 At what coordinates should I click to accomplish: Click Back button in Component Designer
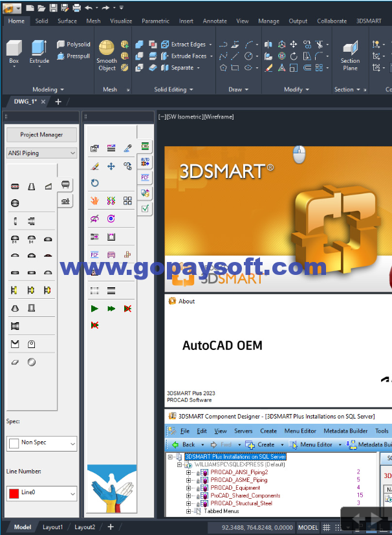[x=184, y=444]
